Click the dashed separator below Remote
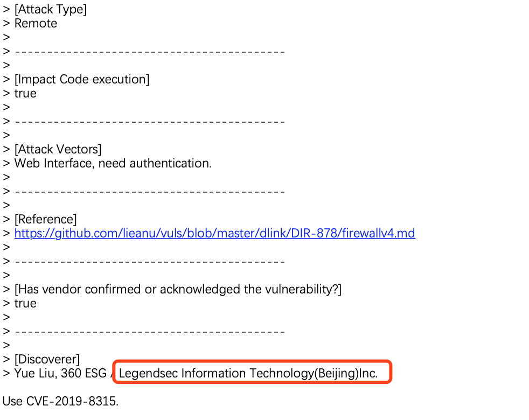The height and width of the screenshot is (420, 529). coord(150,52)
